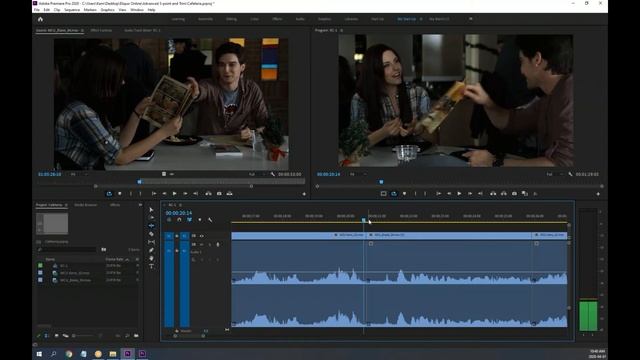The image size is (640, 360).
Task: Open Timeline display settings wrench
Action: (210, 220)
